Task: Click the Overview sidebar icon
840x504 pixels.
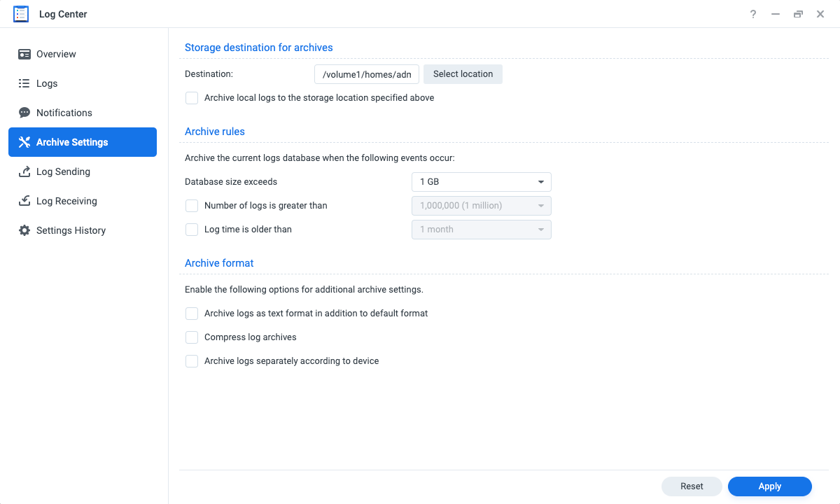Action: [24, 54]
